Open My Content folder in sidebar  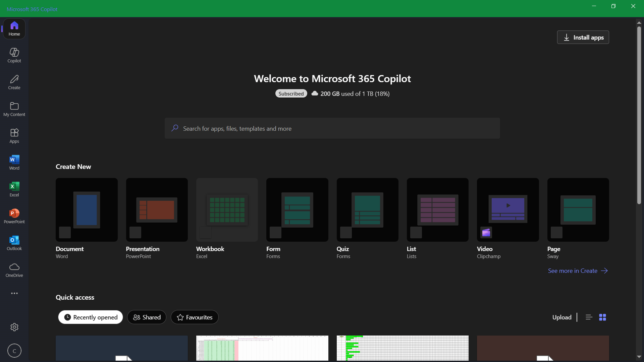point(14,109)
